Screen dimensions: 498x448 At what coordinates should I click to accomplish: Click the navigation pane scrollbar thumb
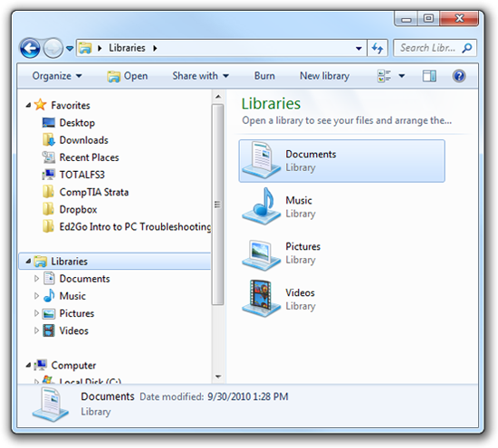pyautogui.click(x=218, y=205)
